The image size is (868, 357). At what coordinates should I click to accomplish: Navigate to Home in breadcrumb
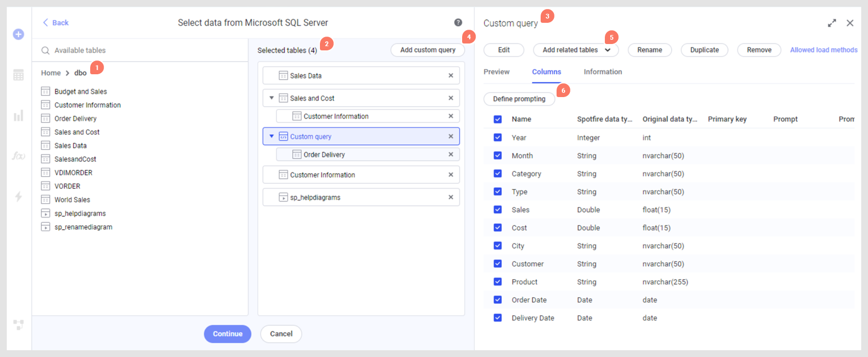51,73
